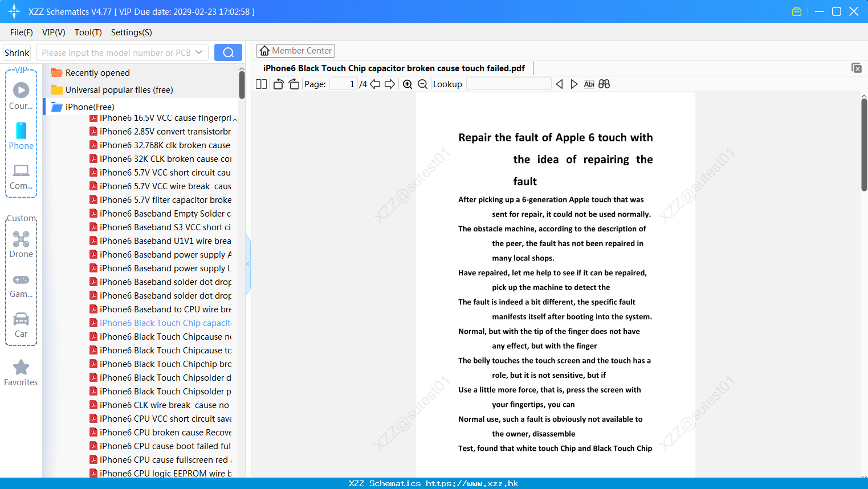Close the open PDF tab icon

pyautogui.click(x=857, y=68)
